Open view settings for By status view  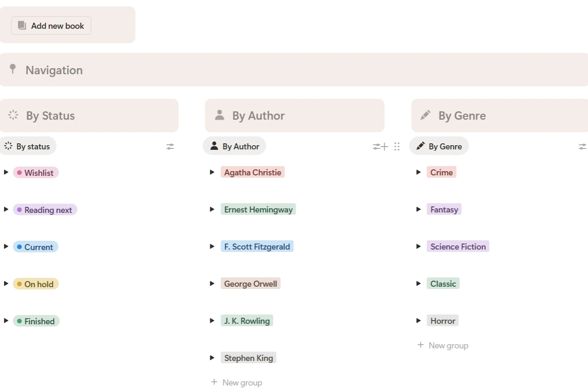click(x=170, y=147)
